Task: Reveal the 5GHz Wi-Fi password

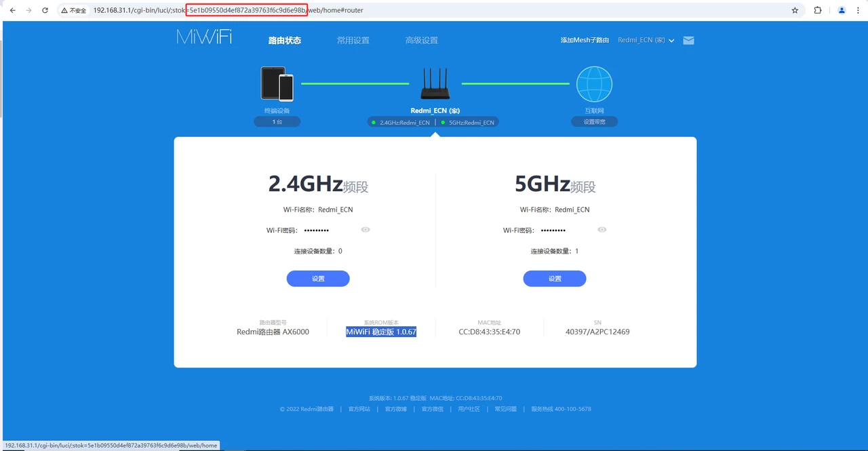Action: coord(601,230)
